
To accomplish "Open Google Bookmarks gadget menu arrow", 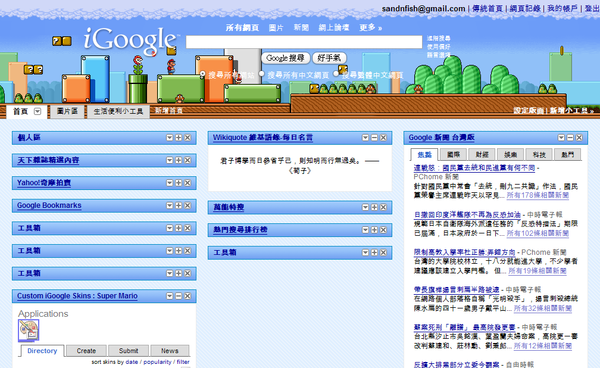I will point(170,205).
